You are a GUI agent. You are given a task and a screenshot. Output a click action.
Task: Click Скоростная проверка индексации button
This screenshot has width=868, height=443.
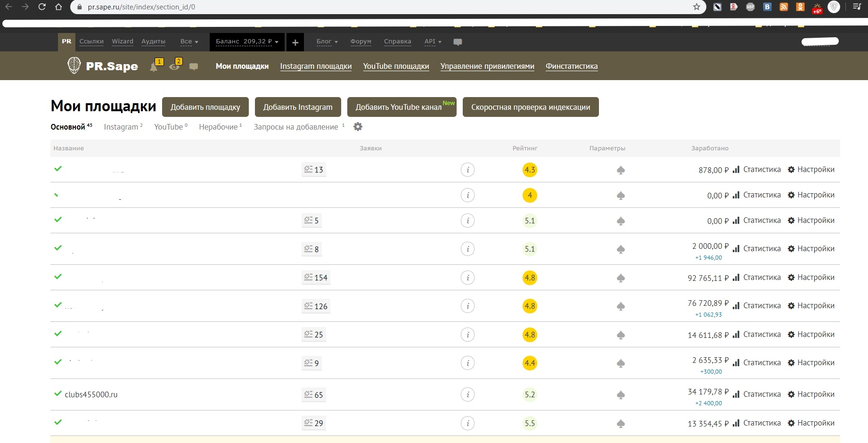tap(531, 107)
